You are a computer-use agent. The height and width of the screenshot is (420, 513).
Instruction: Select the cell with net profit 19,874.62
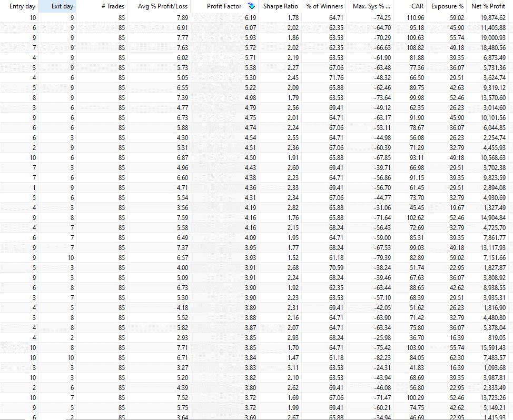point(490,18)
